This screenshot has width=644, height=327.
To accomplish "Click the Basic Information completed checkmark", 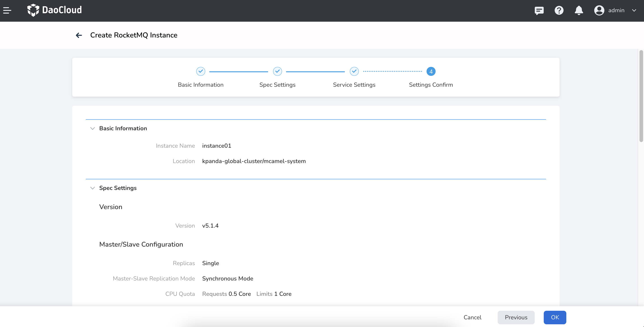I will [201, 71].
